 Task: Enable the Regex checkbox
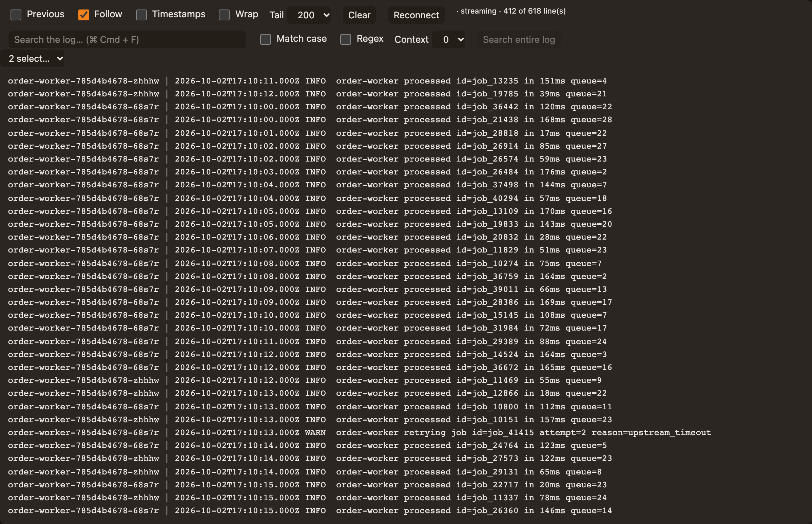coord(346,39)
